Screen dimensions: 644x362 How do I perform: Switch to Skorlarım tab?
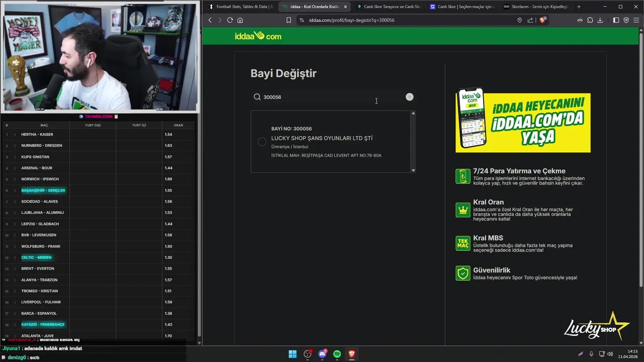pos(535,7)
